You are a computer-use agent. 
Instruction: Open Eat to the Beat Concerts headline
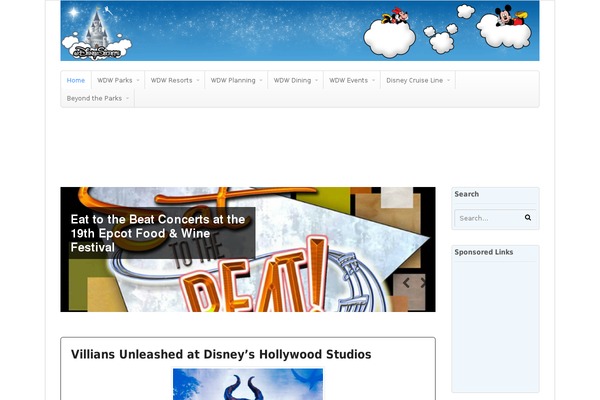point(158,233)
